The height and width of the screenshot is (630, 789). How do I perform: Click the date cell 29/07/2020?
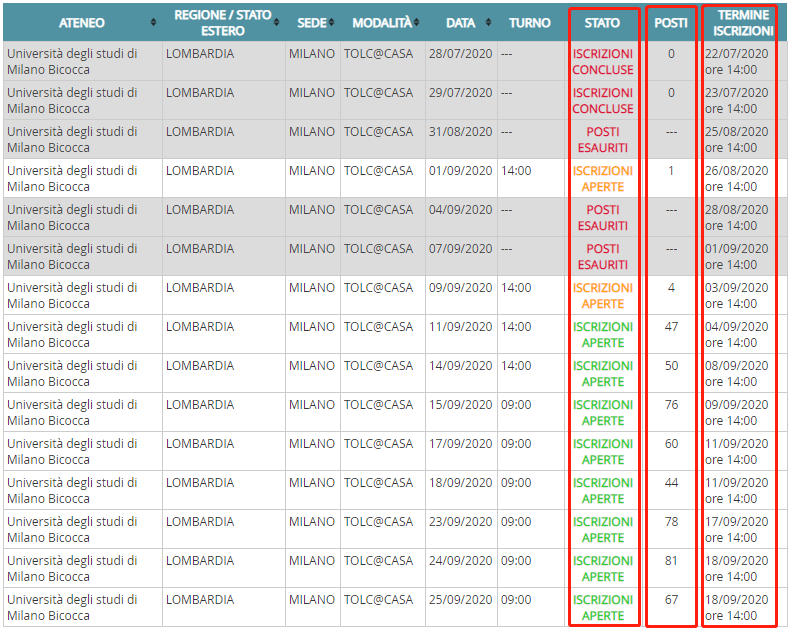pos(460,93)
